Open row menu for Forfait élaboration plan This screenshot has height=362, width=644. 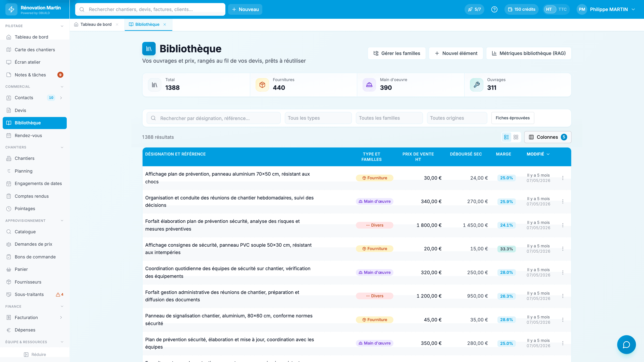tap(563, 225)
